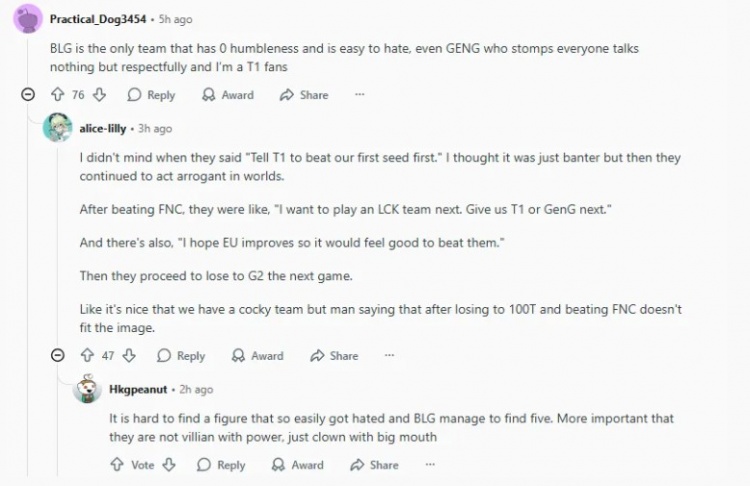Downvote Hkgpeanut's comment
This screenshot has height=486, width=750.
(x=169, y=465)
